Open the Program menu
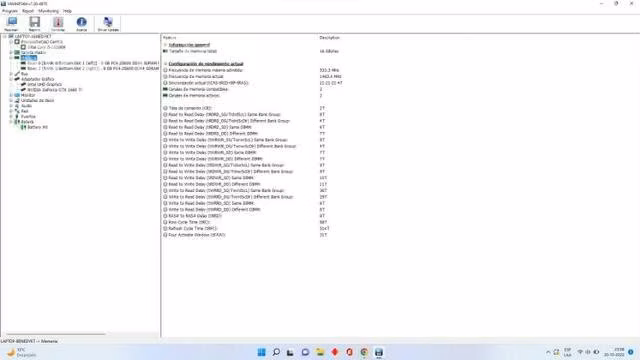 (x=10, y=11)
